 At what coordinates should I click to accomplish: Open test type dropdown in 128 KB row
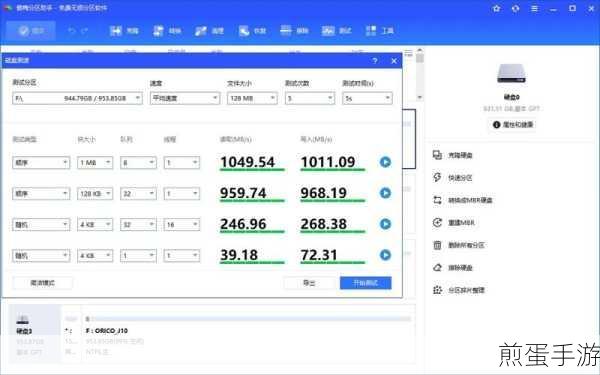point(41,194)
